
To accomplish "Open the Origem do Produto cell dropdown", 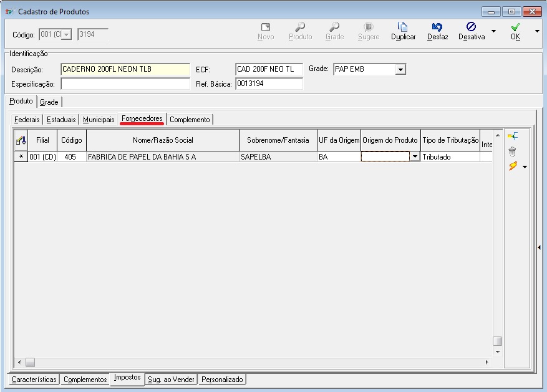I will tap(414, 157).
